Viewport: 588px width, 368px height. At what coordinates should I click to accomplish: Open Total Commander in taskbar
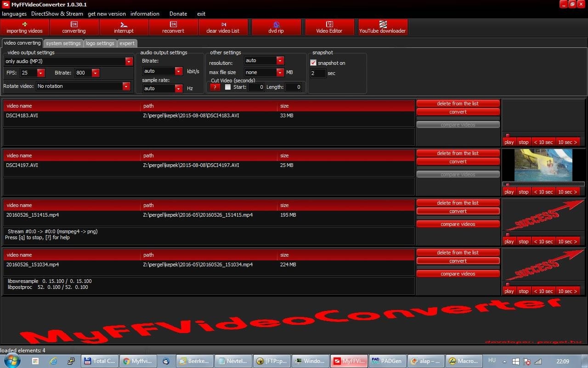[100, 361]
